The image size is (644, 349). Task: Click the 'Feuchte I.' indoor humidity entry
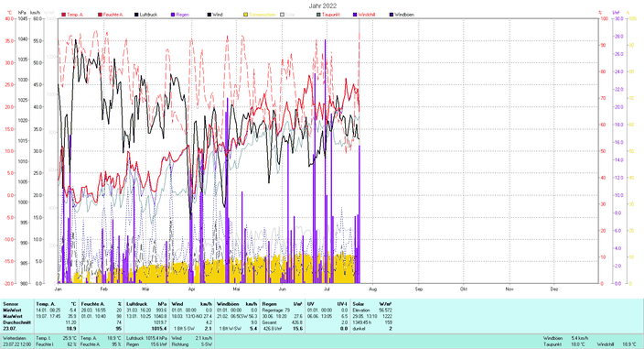[x=45, y=344]
